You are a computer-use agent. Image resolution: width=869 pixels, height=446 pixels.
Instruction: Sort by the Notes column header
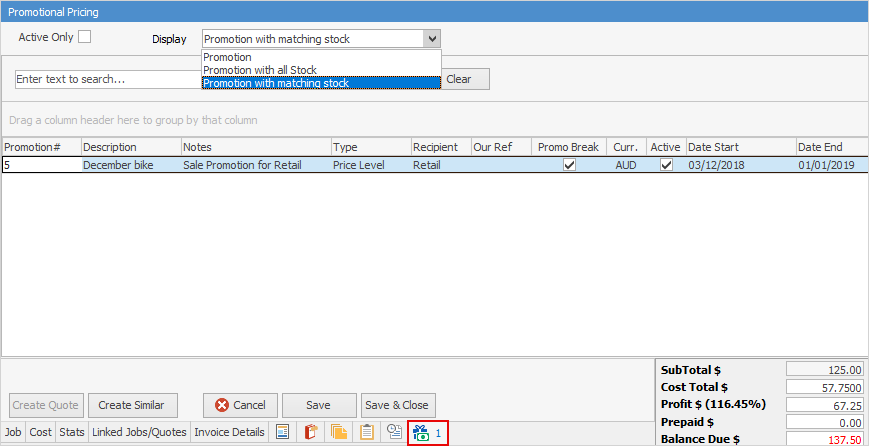[256, 147]
